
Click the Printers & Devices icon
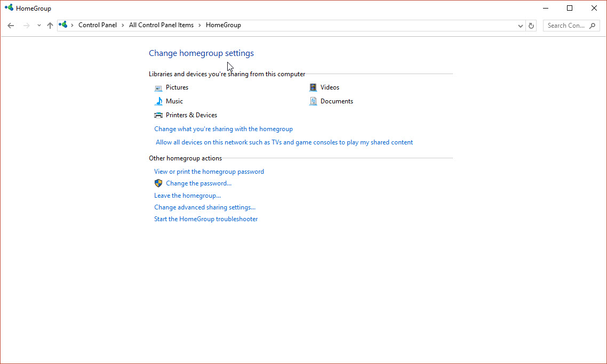click(158, 115)
